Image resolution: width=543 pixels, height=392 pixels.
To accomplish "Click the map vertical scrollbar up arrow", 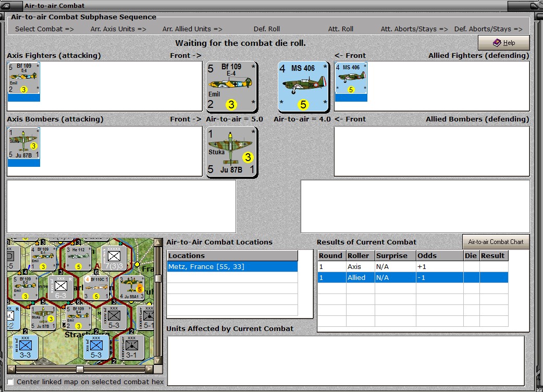I will [x=158, y=242].
